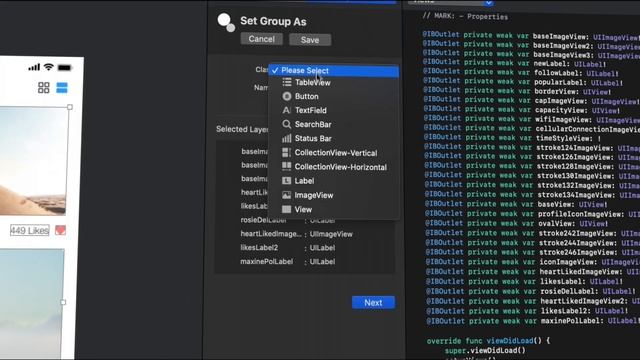
Task: Select the Please Select option
Action: tap(333, 71)
